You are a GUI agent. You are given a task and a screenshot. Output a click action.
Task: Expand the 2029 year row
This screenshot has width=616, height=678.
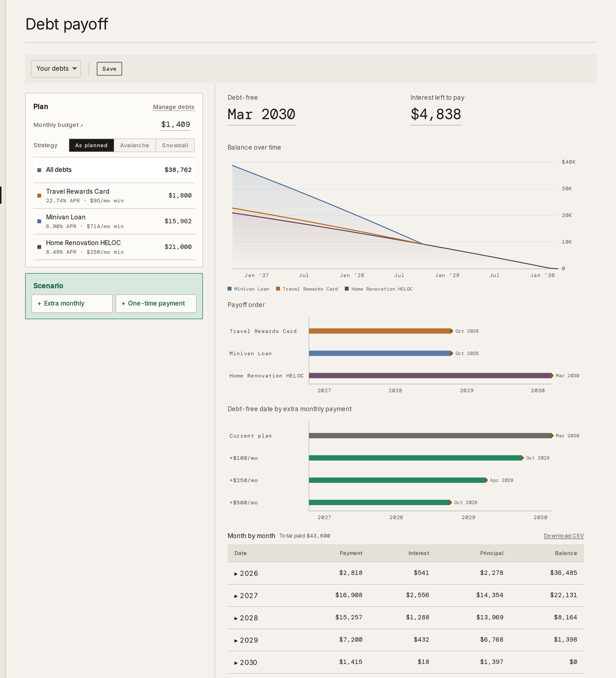tap(406, 640)
